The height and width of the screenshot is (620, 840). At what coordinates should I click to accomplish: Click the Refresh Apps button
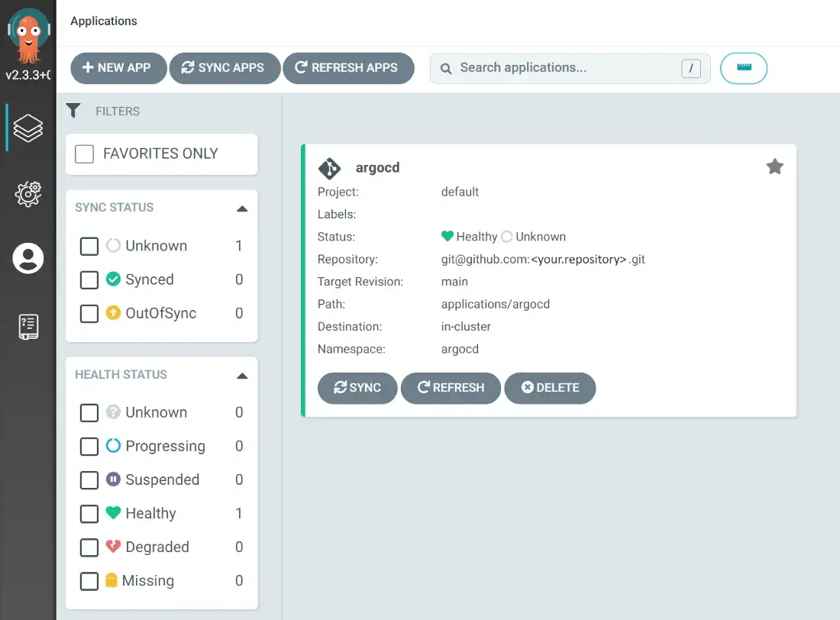348,68
